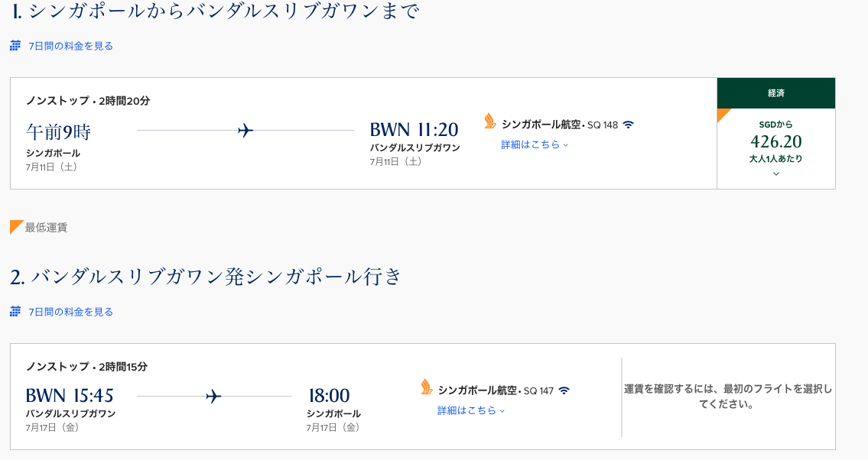
Task: Click the BWN 15:45 return departure time
Action: coord(70,396)
